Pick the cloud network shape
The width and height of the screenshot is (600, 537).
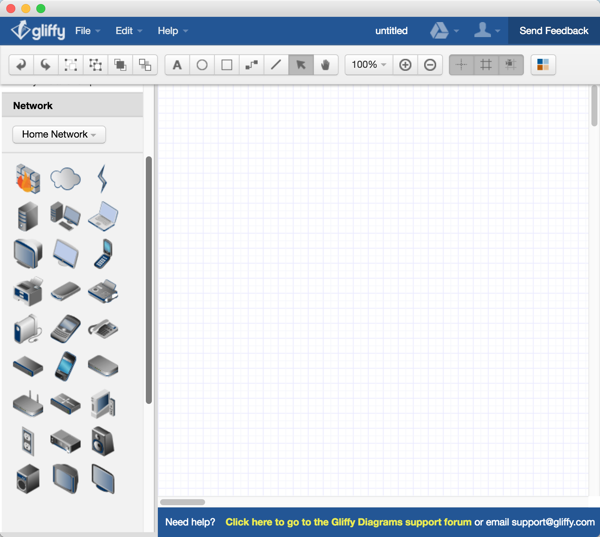click(x=65, y=179)
